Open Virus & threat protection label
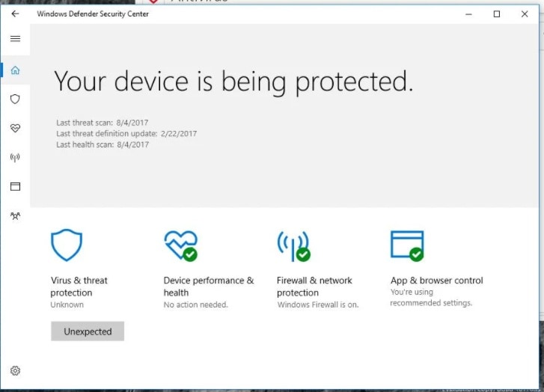This screenshot has height=392, width=544. (x=79, y=287)
